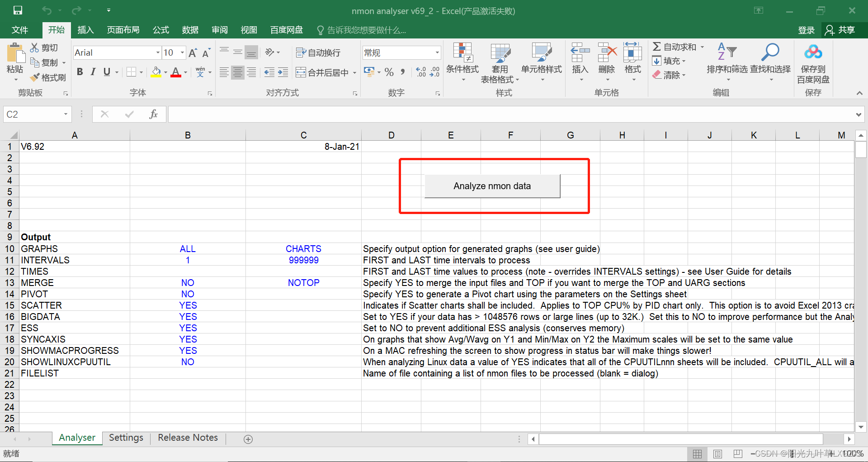Click the cell borders icon

(132, 72)
